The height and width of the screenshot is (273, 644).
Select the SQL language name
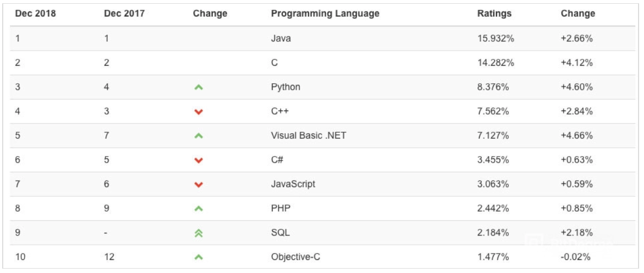280,233
